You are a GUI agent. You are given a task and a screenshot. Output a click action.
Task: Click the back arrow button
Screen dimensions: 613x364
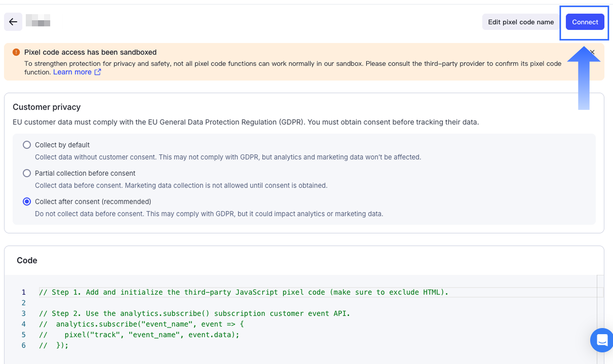[x=13, y=22]
